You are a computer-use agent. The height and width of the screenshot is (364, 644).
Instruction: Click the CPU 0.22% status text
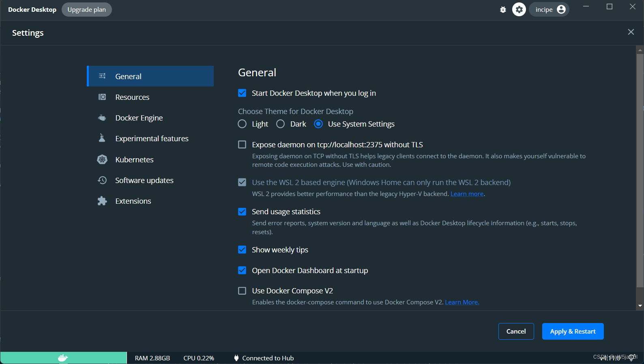coord(199,358)
